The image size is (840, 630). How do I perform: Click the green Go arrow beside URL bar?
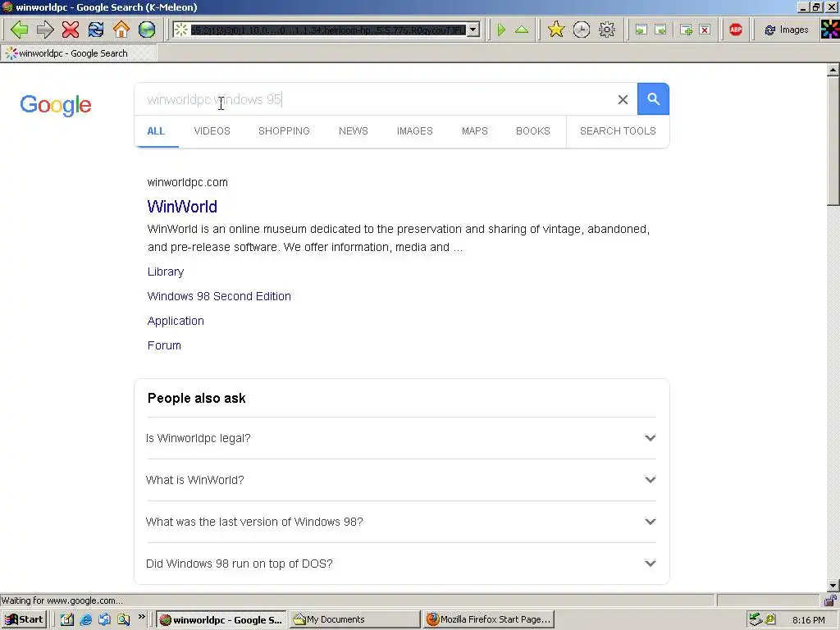pos(501,30)
